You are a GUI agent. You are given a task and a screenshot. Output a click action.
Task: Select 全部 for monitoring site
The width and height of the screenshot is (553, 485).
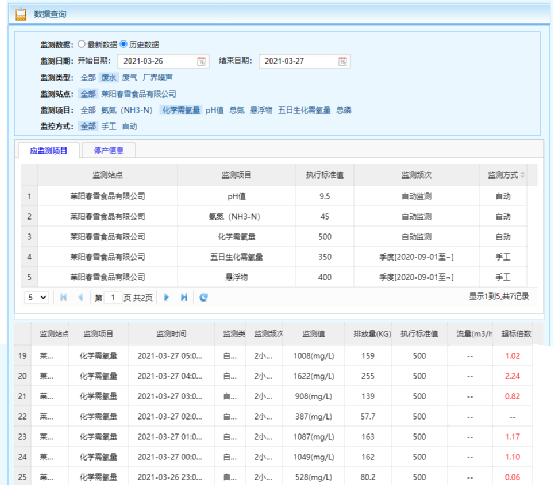[x=88, y=94]
